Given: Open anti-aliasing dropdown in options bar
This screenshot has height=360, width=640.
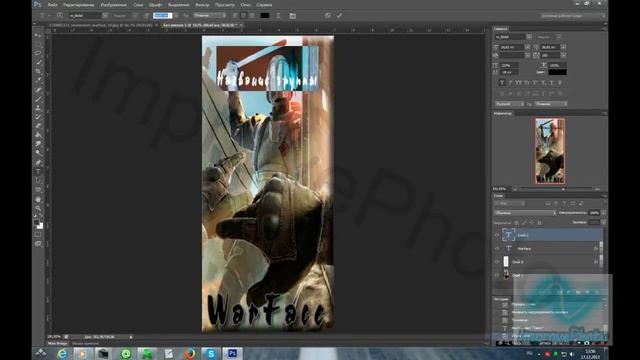Looking at the screenshot, I should 209,16.
